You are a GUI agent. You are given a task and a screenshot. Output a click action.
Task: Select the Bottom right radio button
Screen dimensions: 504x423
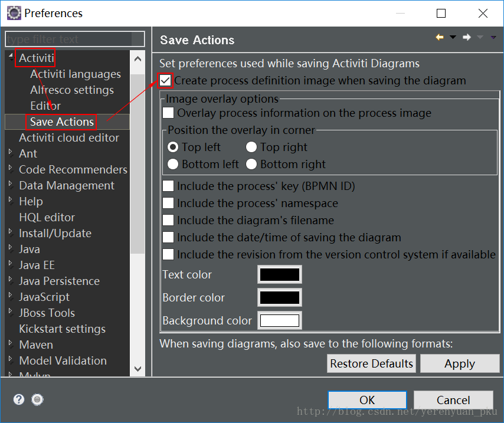pyautogui.click(x=251, y=164)
